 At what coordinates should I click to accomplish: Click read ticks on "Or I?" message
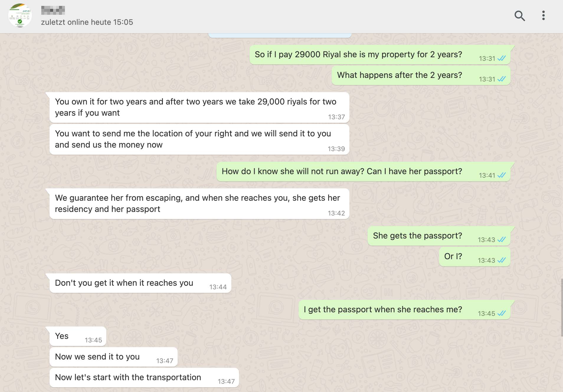coord(501,260)
